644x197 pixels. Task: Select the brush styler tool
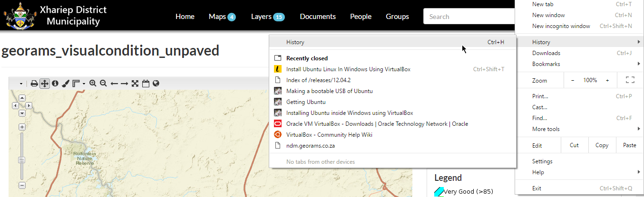pos(66,84)
